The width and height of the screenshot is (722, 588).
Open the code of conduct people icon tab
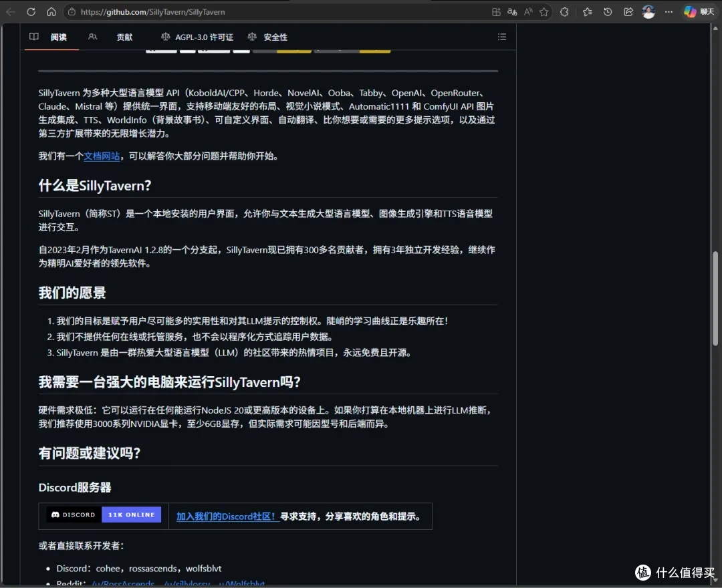click(x=92, y=37)
